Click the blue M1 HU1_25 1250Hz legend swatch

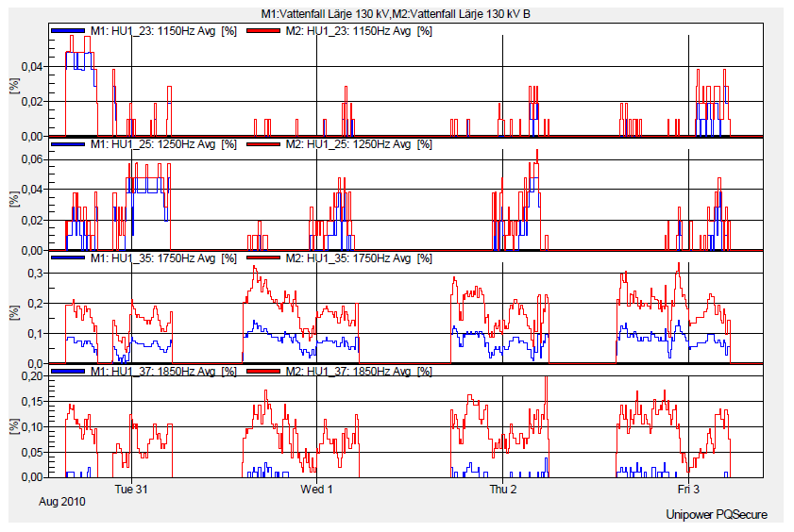click(x=68, y=144)
